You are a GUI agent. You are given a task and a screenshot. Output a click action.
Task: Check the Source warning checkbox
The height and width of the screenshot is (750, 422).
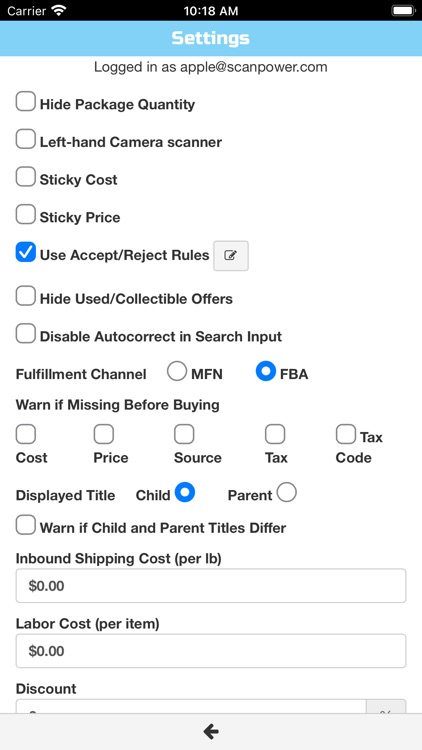[x=184, y=435]
